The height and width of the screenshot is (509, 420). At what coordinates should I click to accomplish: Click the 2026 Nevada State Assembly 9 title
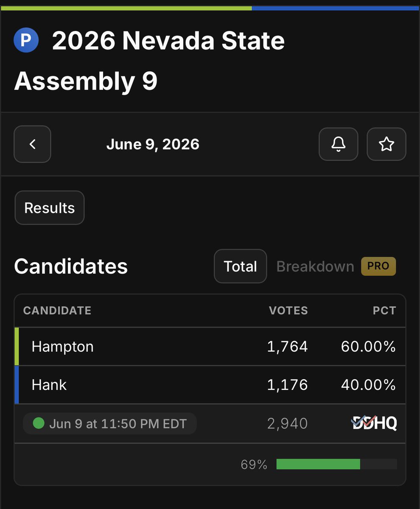[x=149, y=61]
